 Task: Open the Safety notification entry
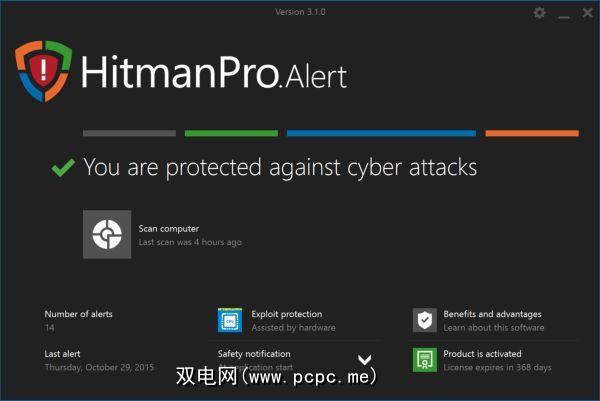(254, 353)
